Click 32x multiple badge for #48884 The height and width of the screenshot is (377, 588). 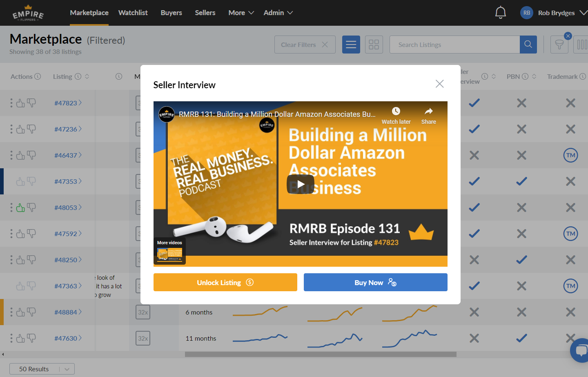[x=143, y=312]
